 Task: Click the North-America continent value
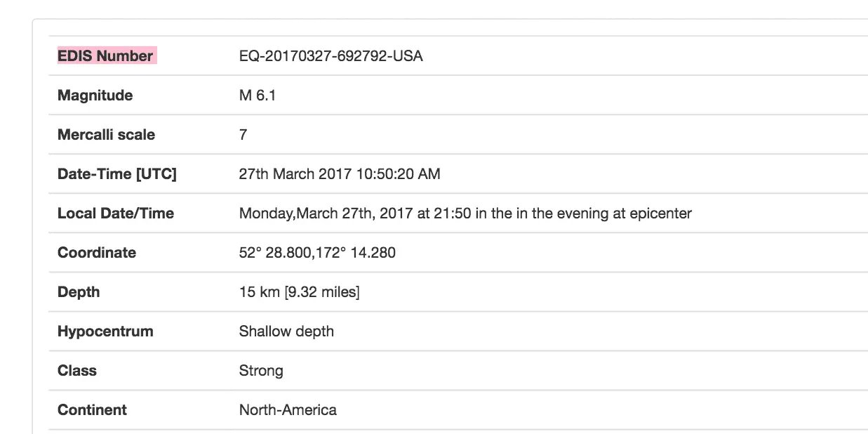pos(288,410)
